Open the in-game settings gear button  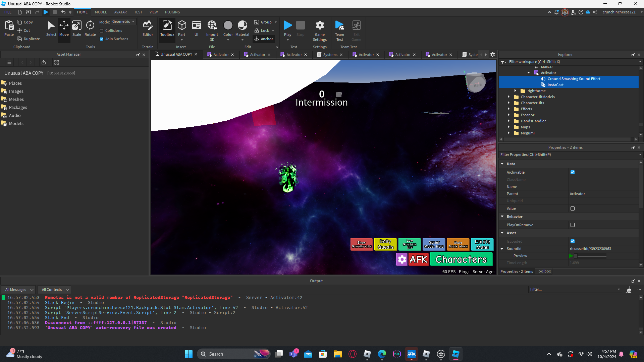[x=402, y=259]
